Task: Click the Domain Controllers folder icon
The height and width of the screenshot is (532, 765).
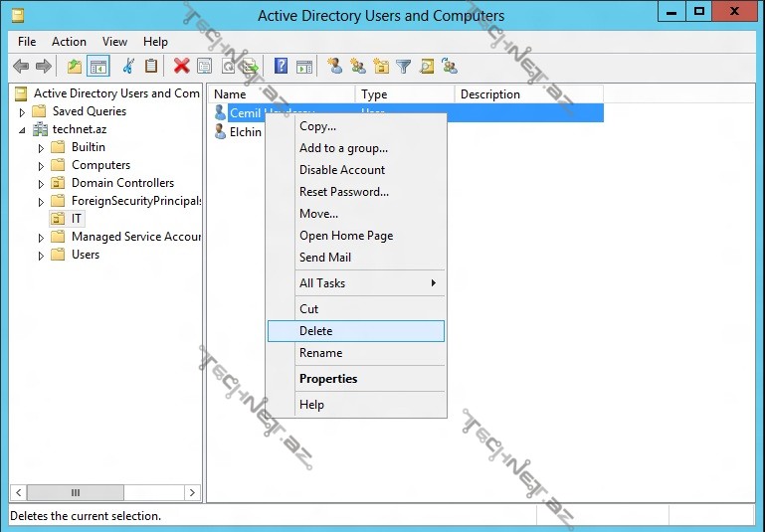Action: 58,183
